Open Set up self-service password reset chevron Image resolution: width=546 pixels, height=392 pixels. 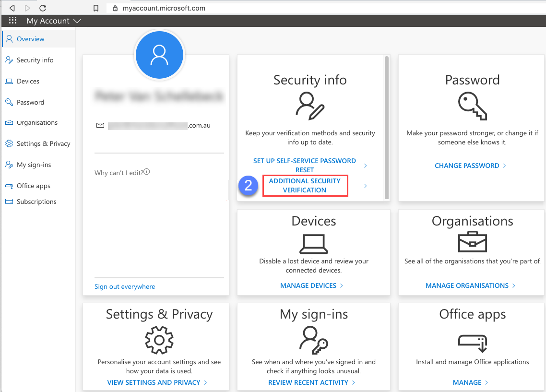click(366, 165)
